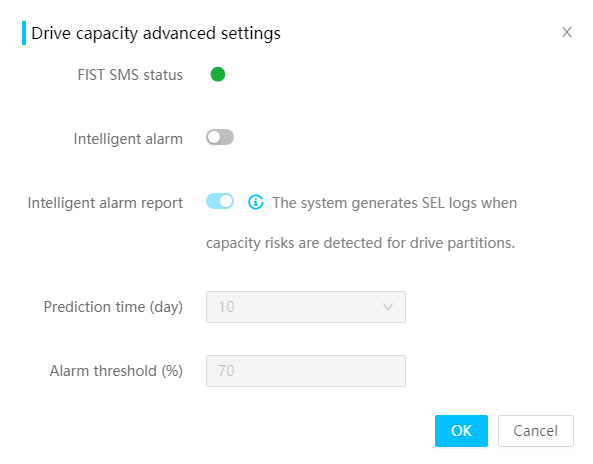Click the Alarm threshold (%) label
Screen dimensions: 593x464
coord(116,371)
